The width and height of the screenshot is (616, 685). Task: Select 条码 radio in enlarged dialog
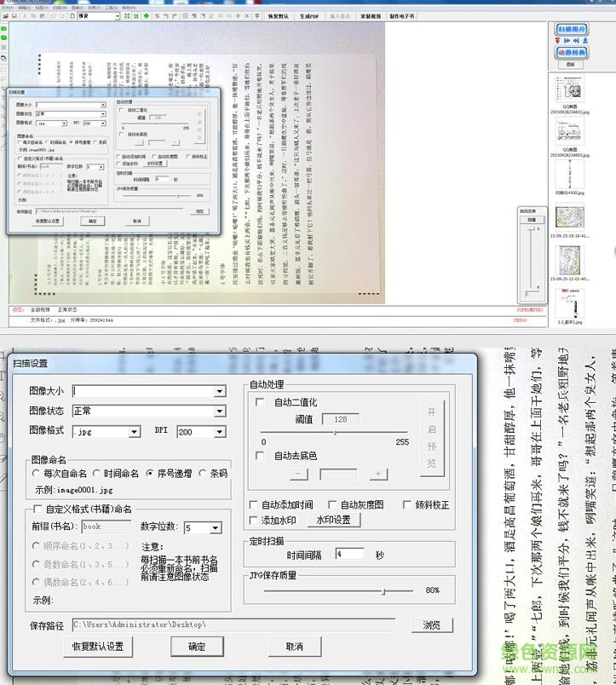(x=202, y=473)
